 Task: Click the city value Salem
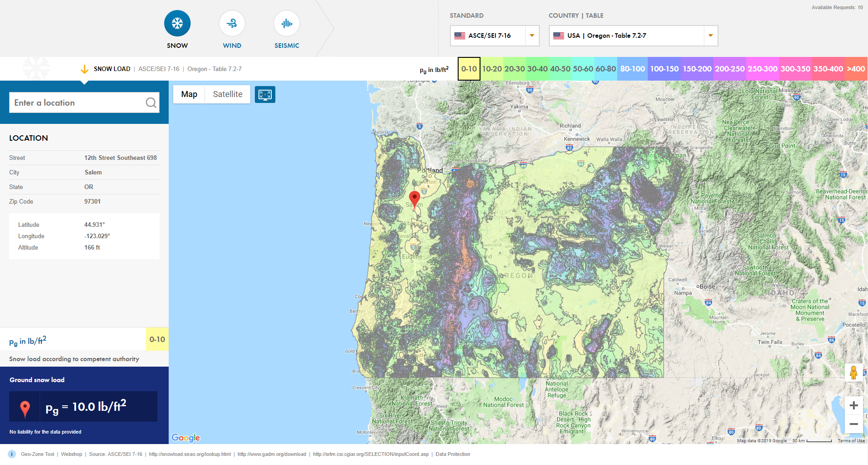[93, 172]
